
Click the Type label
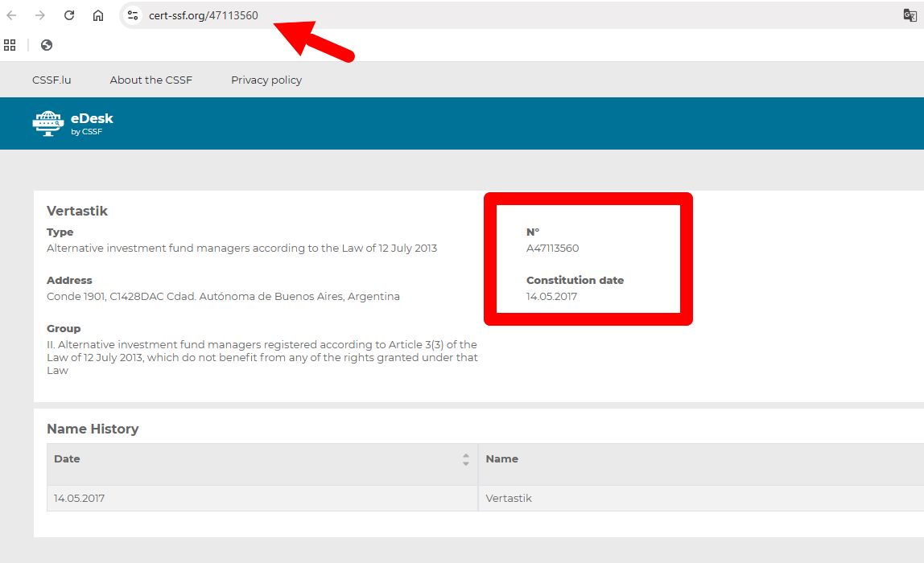pos(60,232)
